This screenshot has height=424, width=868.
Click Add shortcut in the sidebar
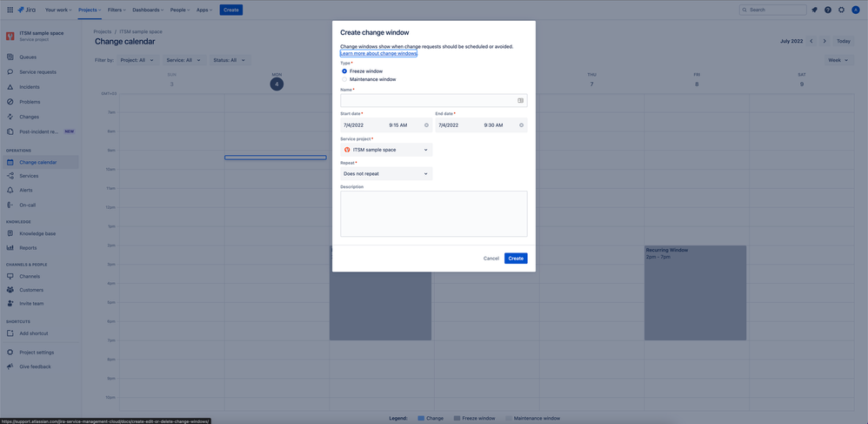pos(41,333)
